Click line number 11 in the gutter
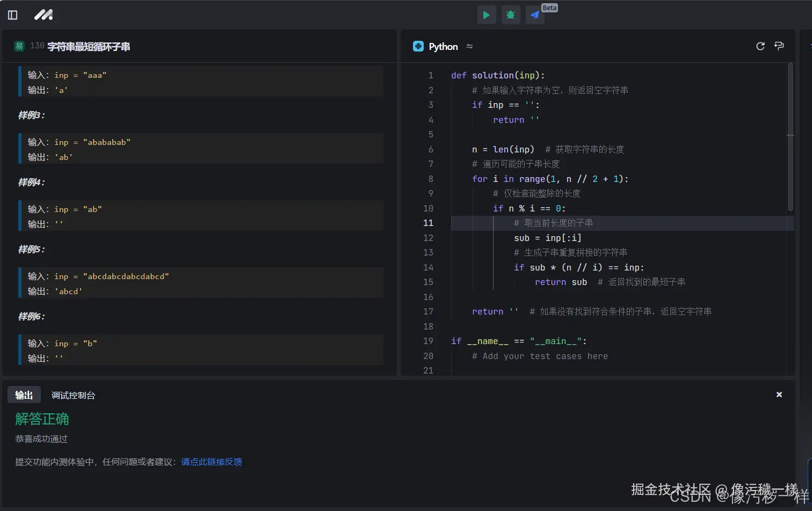Screen dimensions: 812x511 click(428, 223)
